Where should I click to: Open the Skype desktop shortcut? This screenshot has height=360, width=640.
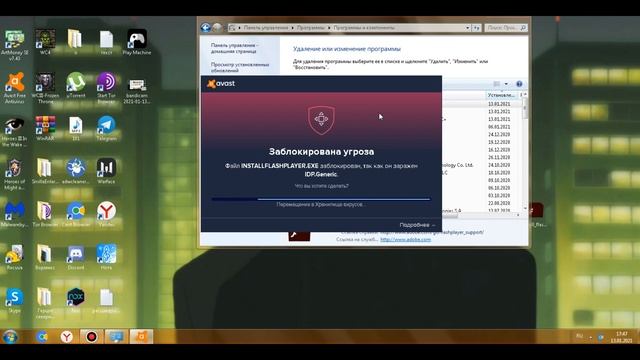coord(14,300)
